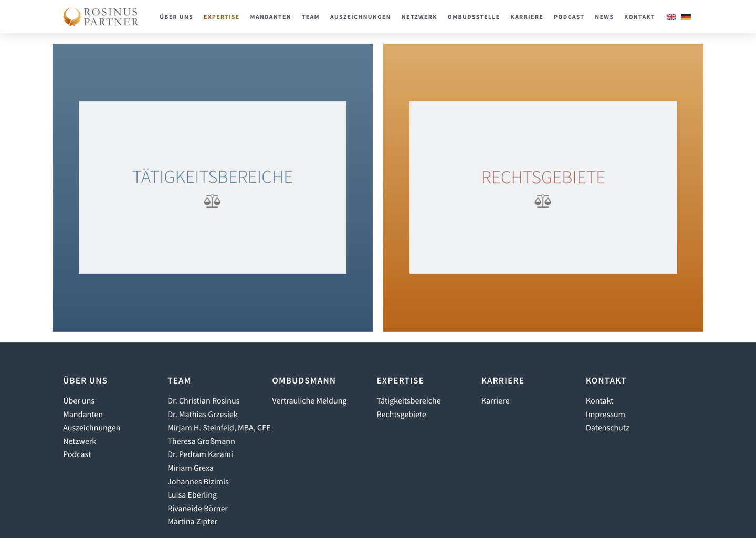This screenshot has height=538, width=756.
Task: Click scales icon under Rechtsgebiete
Action: [543, 201]
